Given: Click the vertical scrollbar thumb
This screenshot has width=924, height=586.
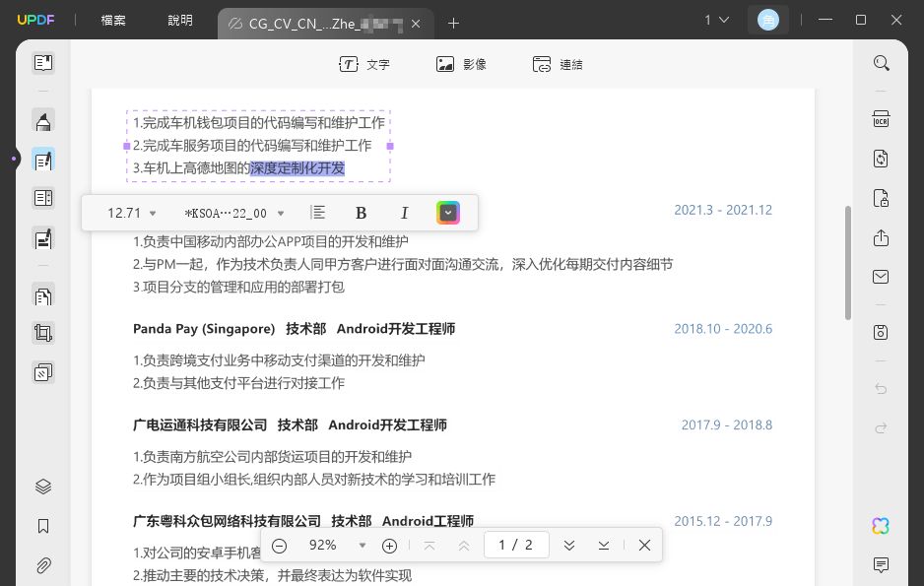Looking at the screenshot, I should coord(848,263).
